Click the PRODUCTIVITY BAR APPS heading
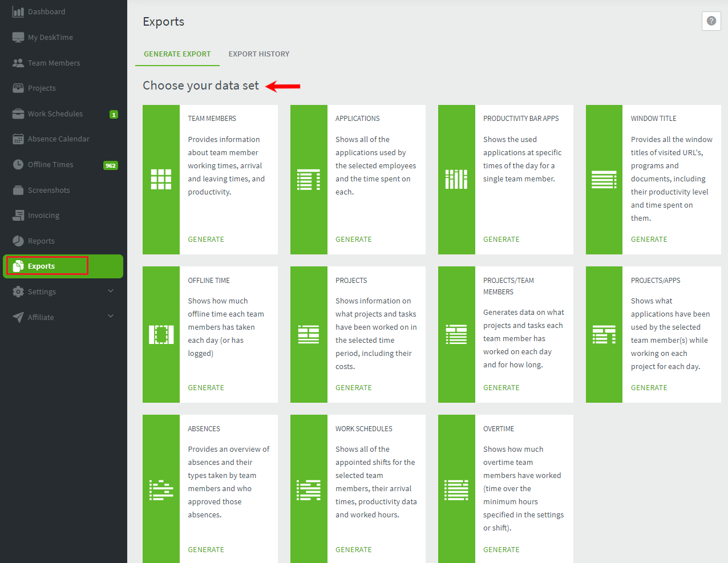Screen dimensions: 728x563 click(521, 119)
